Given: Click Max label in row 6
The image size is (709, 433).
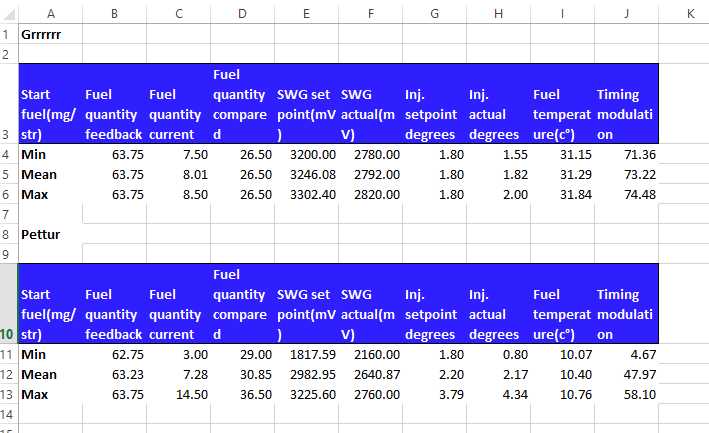Looking at the screenshot, I should [51, 194].
